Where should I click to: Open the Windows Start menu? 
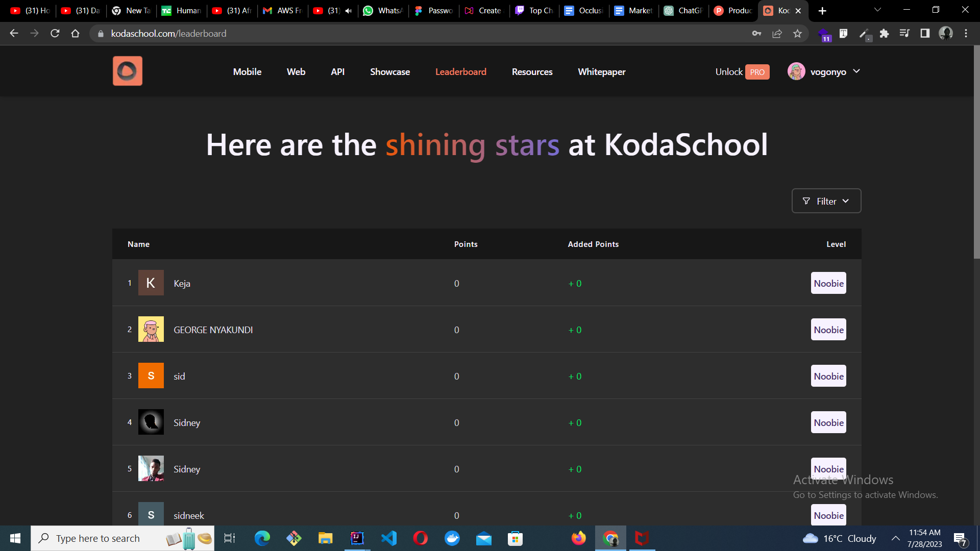15,538
